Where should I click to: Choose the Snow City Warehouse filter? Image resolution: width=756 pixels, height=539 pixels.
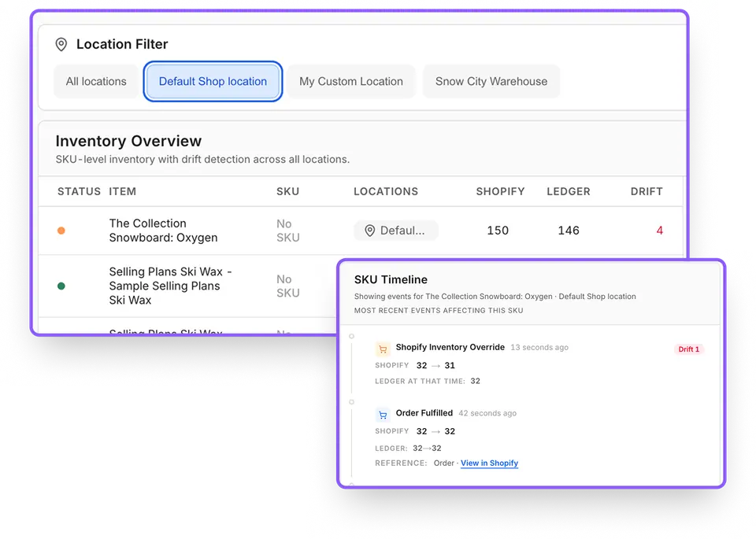click(491, 81)
